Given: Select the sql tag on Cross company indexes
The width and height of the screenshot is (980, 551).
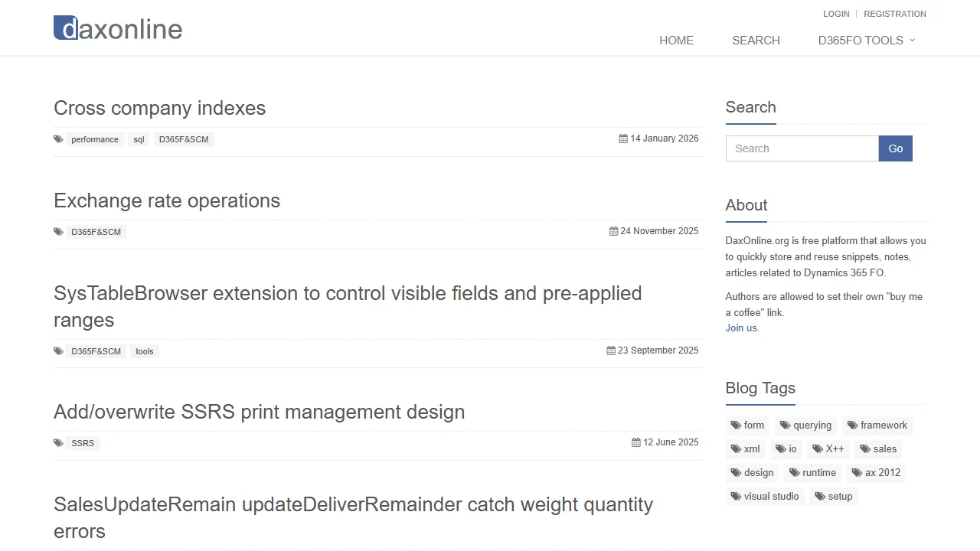Looking at the screenshot, I should [x=139, y=139].
